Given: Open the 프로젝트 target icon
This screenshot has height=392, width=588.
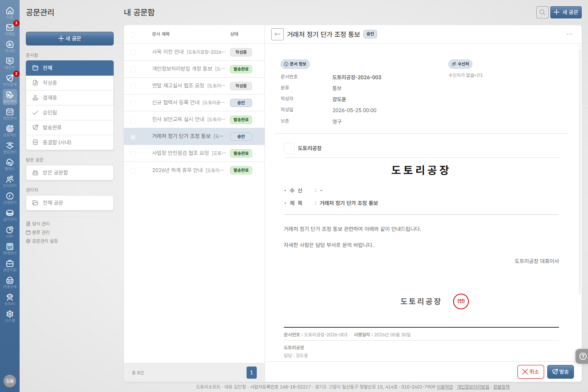Looking at the screenshot, I should (x=10, y=131).
